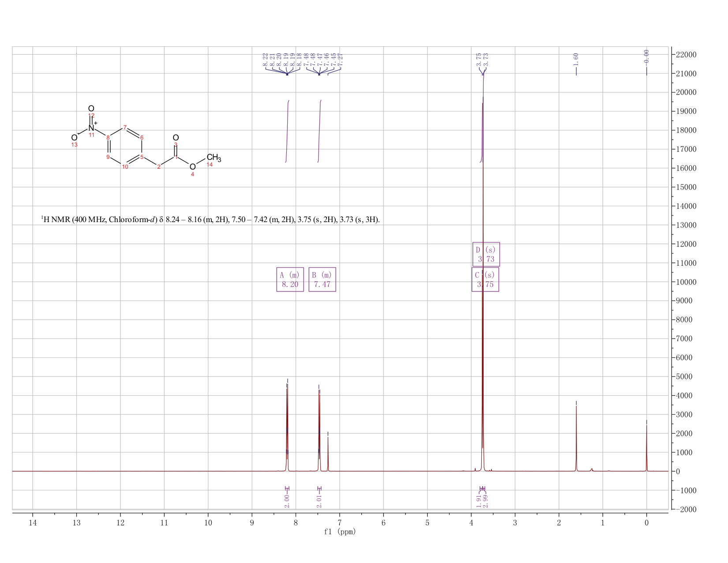Select the multiplet box D (s) 3.73
728x563 pixels.
tap(486, 254)
